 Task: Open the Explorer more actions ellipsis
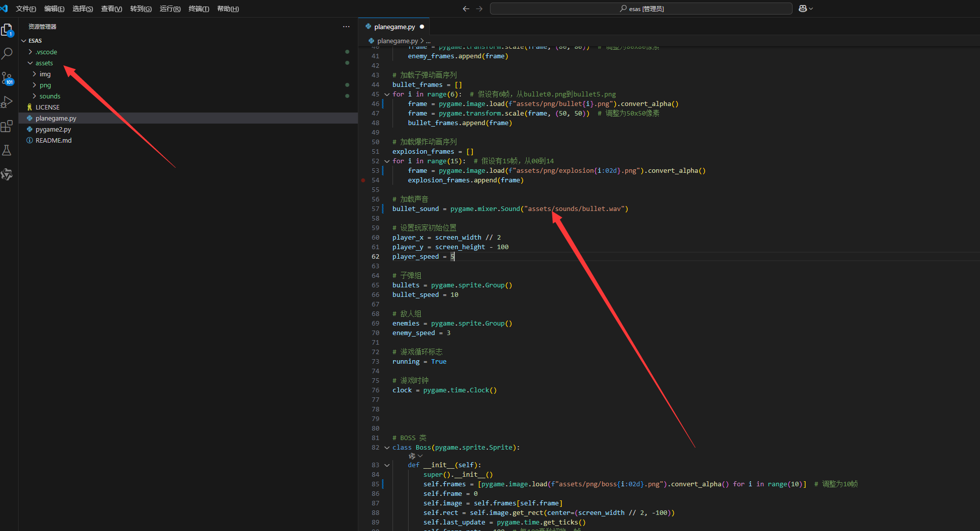[346, 27]
